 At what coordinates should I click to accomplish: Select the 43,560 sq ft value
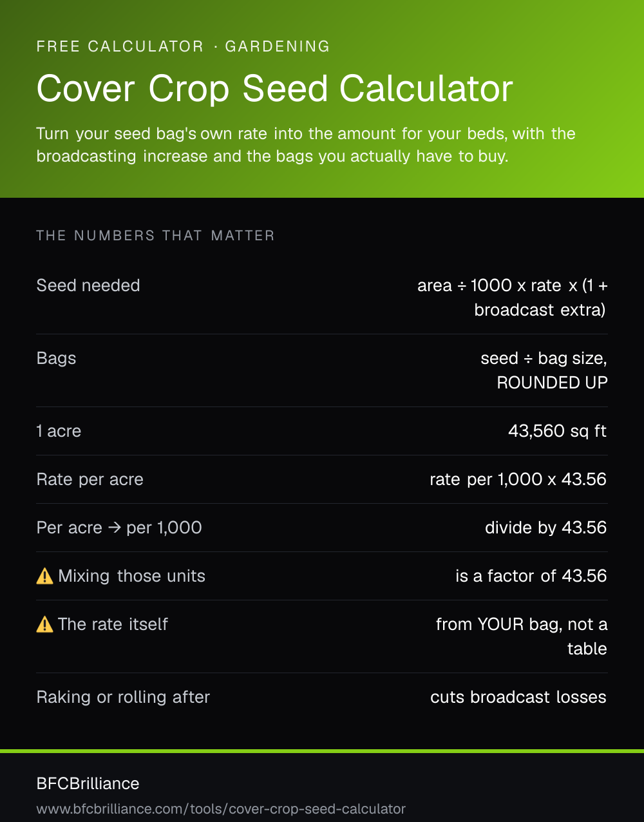tap(557, 431)
